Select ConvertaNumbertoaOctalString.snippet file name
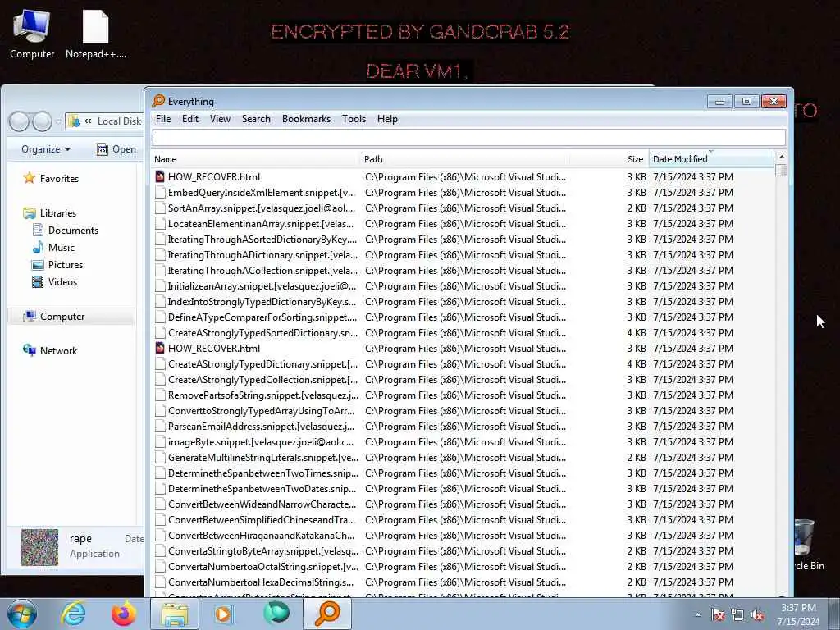The image size is (840, 630). coord(263,566)
